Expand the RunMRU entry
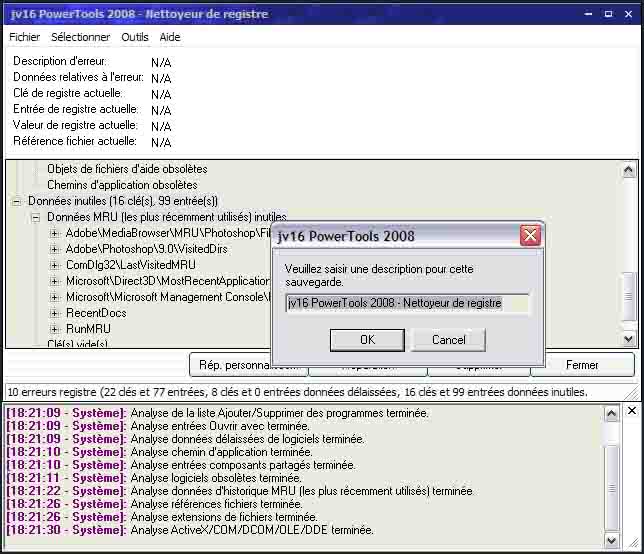 click(54, 329)
